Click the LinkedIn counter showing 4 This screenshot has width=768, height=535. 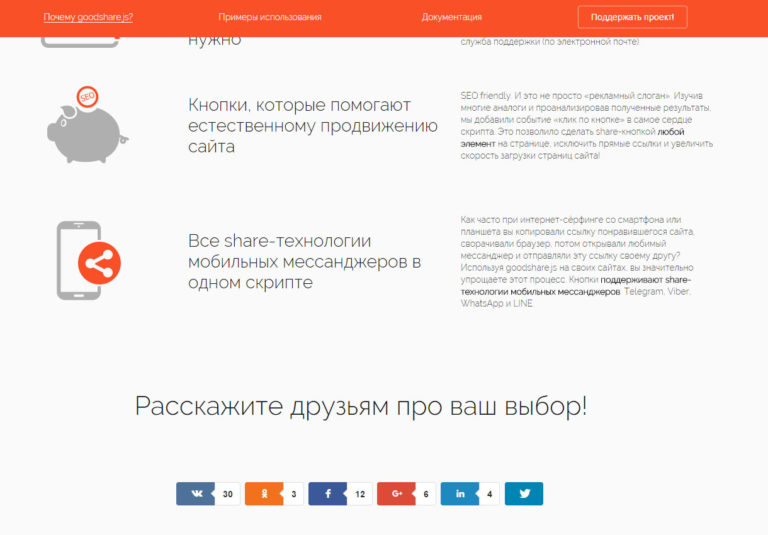click(489, 494)
